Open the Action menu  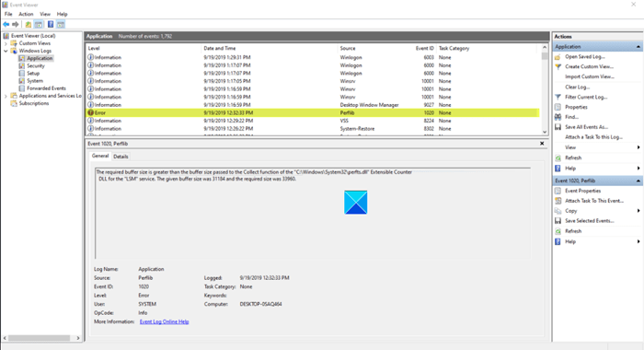point(26,14)
